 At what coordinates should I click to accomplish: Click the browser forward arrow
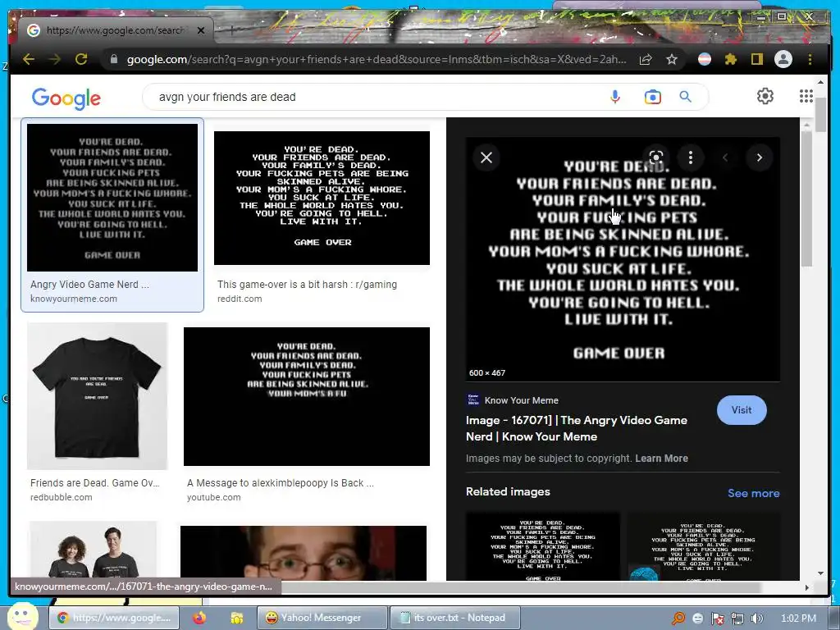coord(55,59)
